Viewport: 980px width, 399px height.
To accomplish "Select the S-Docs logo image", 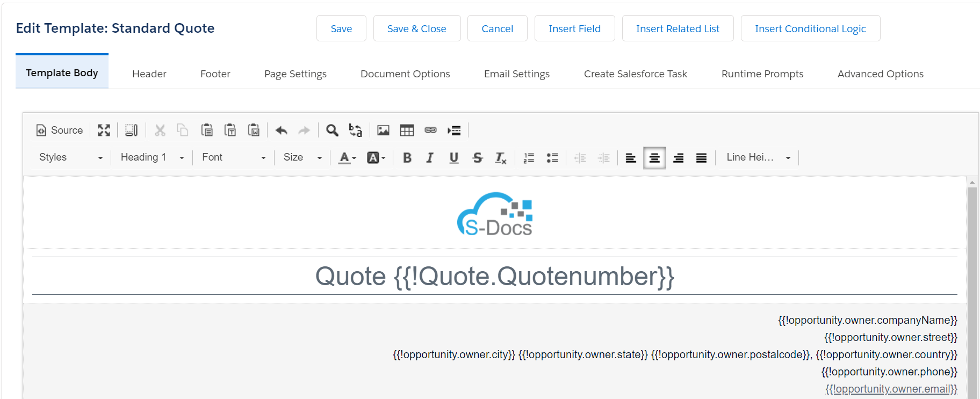I will (495, 214).
